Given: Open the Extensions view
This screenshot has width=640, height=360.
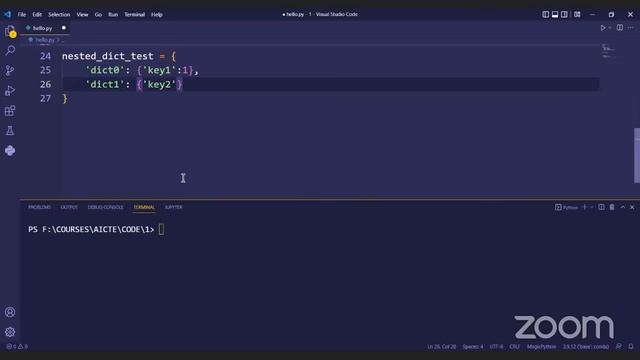Looking at the screenshot, I should (x=10, y=111).
